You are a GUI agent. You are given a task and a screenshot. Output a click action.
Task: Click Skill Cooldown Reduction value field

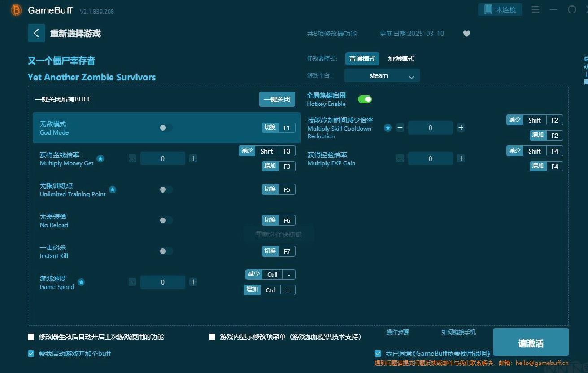click(431, 128)
